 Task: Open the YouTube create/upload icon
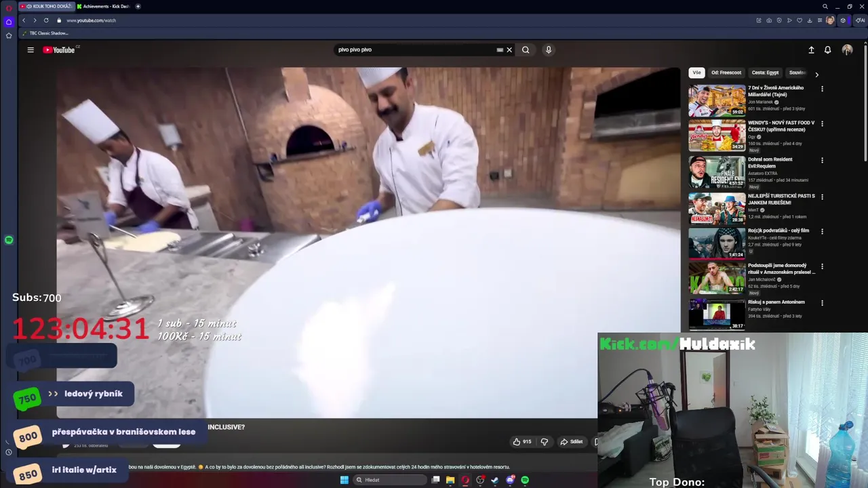pos(811,49)
